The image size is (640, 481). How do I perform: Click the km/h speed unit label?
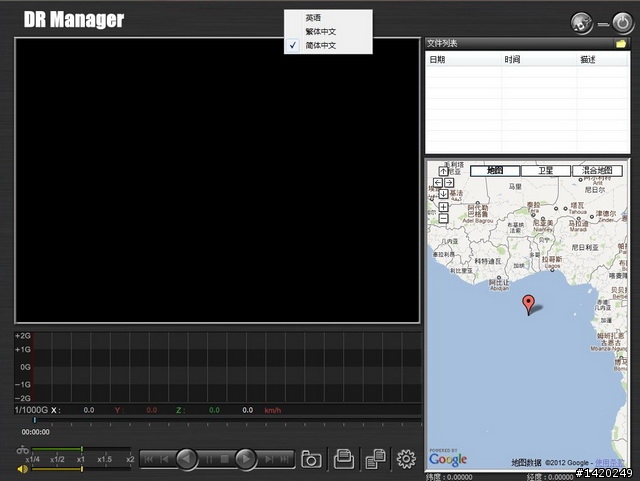[273, 410]
